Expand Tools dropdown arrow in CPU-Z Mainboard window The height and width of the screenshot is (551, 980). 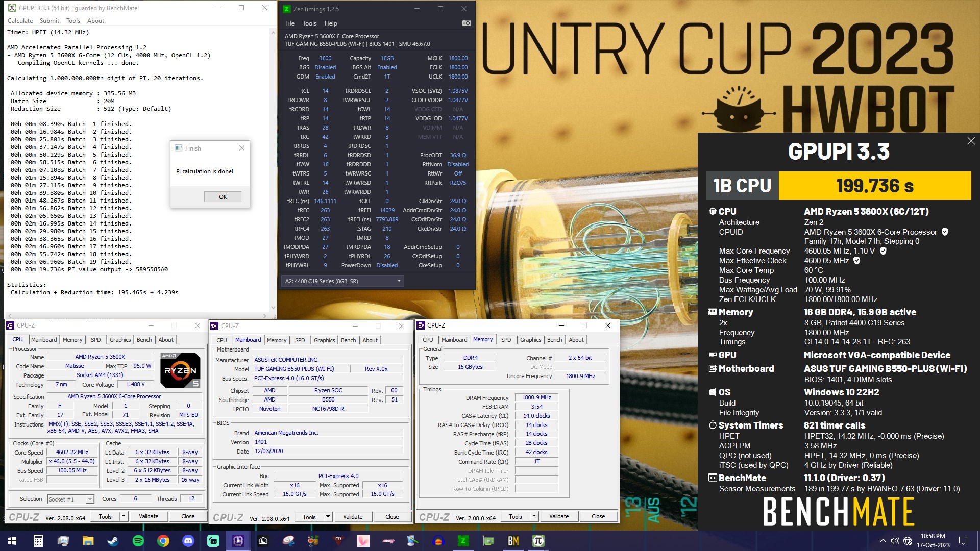pos(328,517)
